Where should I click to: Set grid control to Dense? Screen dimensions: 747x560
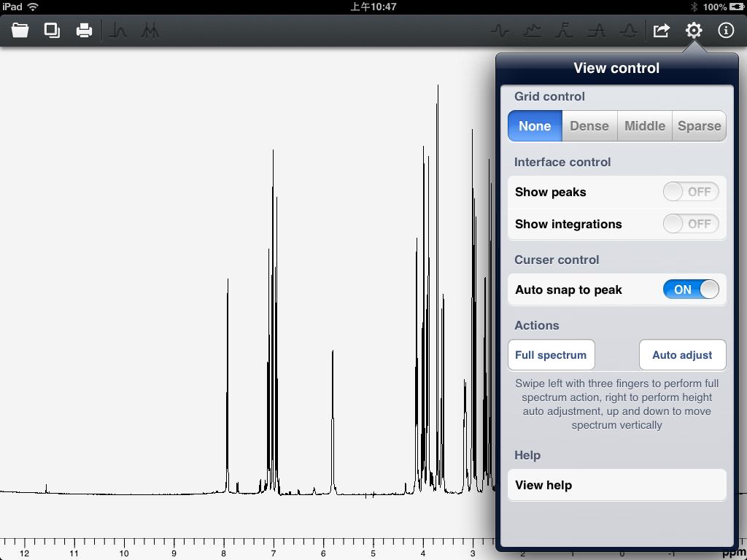pyautogui.click(x=589, y=125)
